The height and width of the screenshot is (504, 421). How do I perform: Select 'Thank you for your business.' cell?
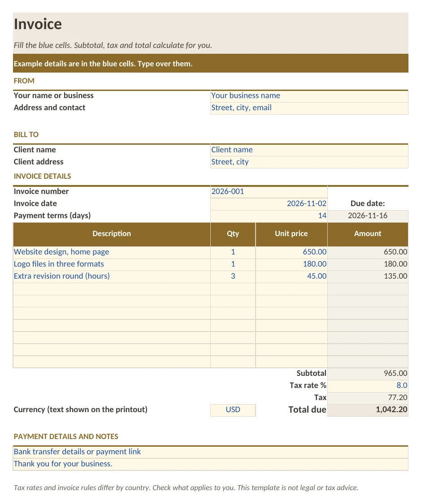click(211, 464)
